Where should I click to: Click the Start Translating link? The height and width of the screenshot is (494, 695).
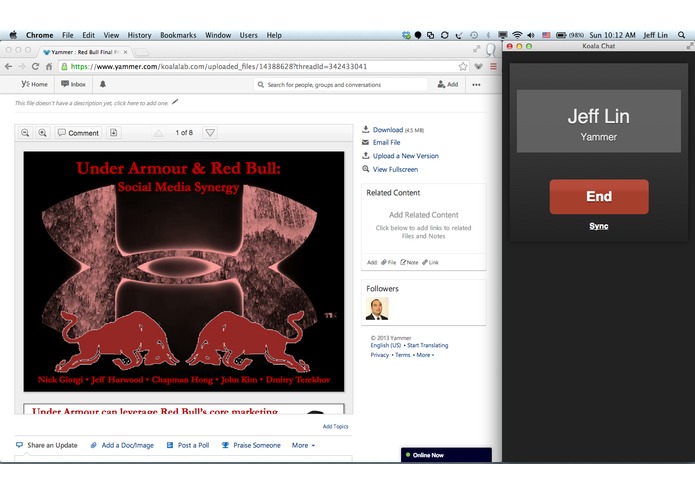coord(428,345)
